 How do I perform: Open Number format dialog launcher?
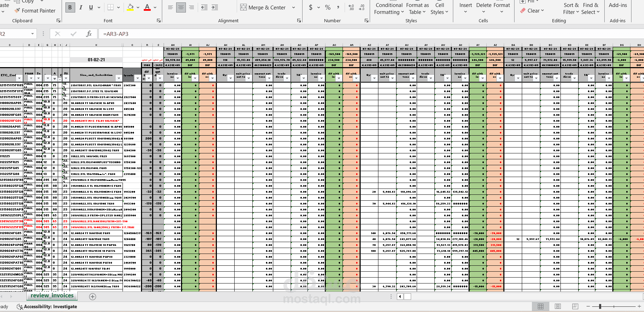click(x=366, y=21)
